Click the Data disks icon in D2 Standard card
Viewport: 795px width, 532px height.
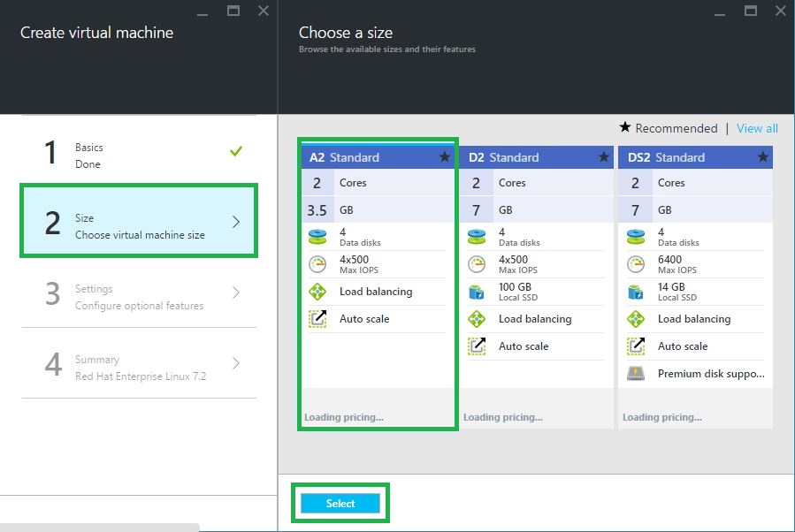pyautogui.click(x=477, y=237)
